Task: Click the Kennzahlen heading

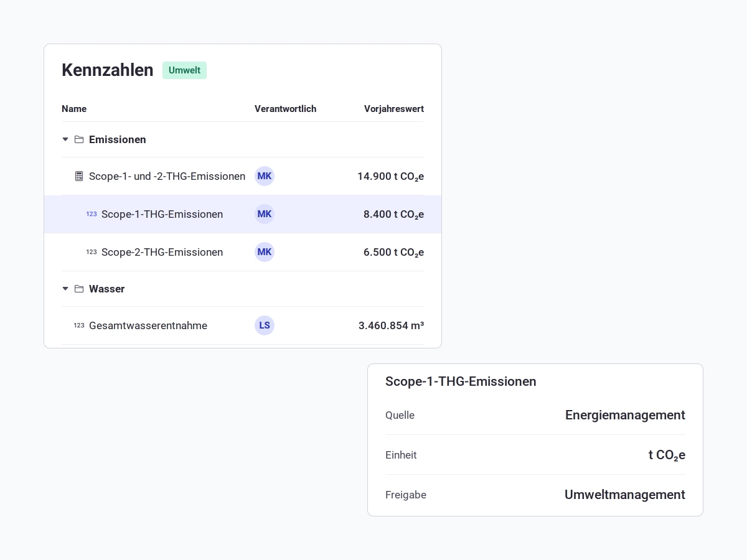Action: point(108,70)
